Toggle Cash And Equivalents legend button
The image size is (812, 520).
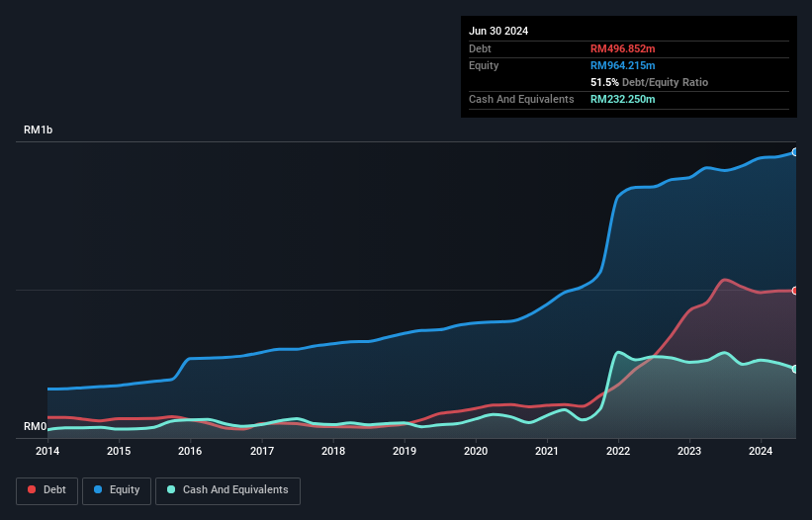point(227,490)
